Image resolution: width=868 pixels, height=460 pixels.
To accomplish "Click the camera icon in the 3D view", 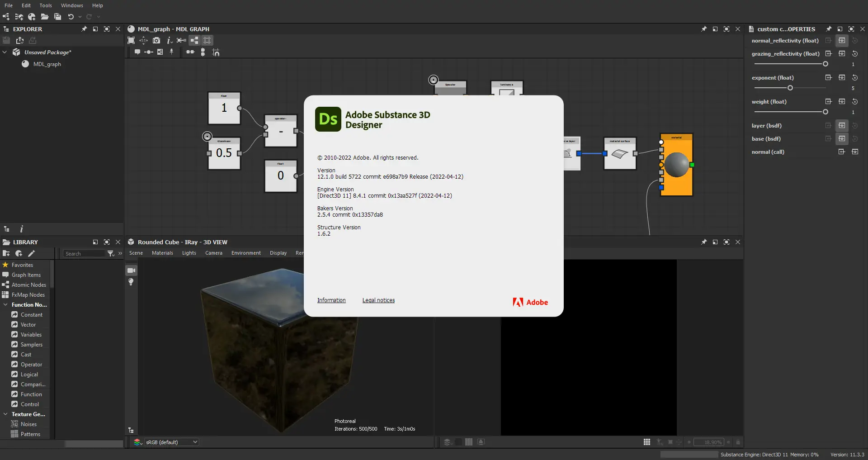I will (131, 270).
